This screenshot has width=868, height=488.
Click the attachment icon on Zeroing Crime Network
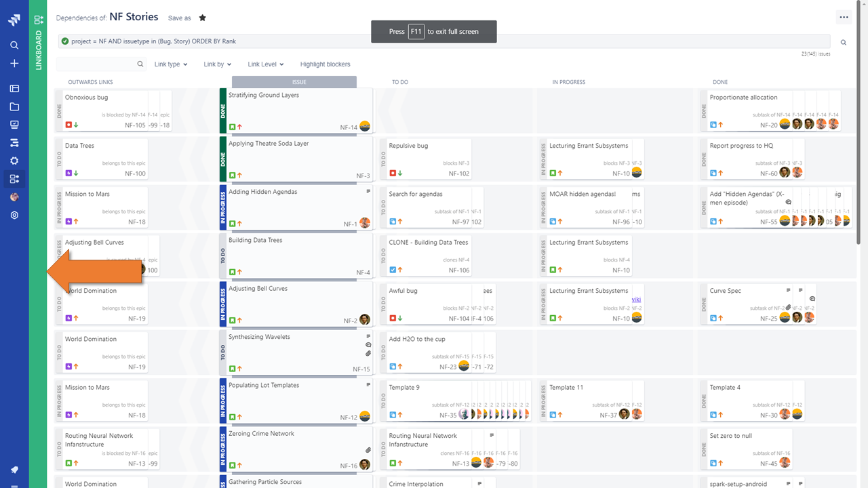(368, 450)
